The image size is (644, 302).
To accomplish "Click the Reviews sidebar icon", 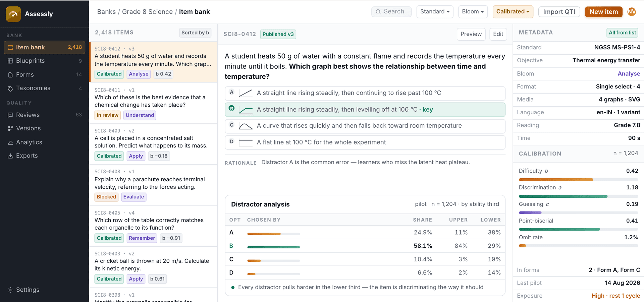I will pyautogui.click(x=10, y=115).
